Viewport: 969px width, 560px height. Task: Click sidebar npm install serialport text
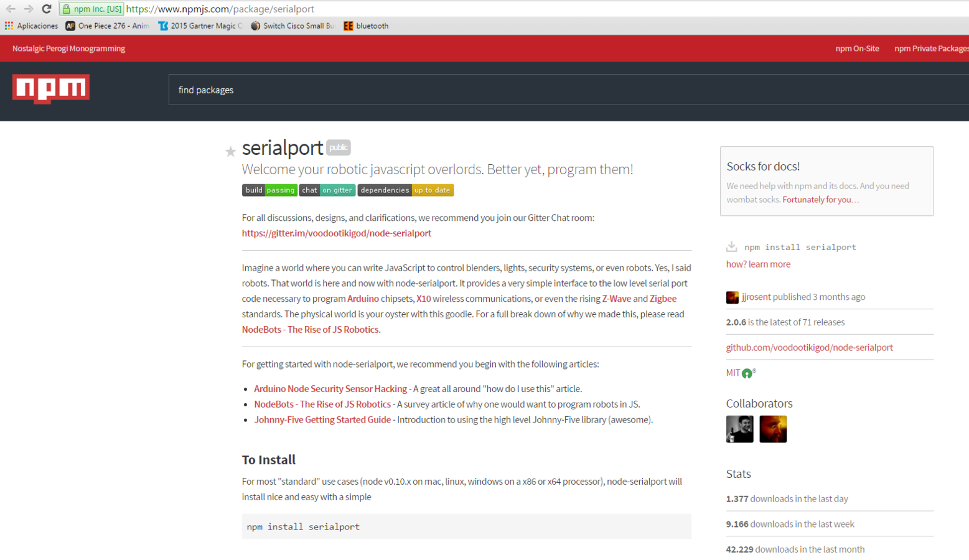[800, 247]
